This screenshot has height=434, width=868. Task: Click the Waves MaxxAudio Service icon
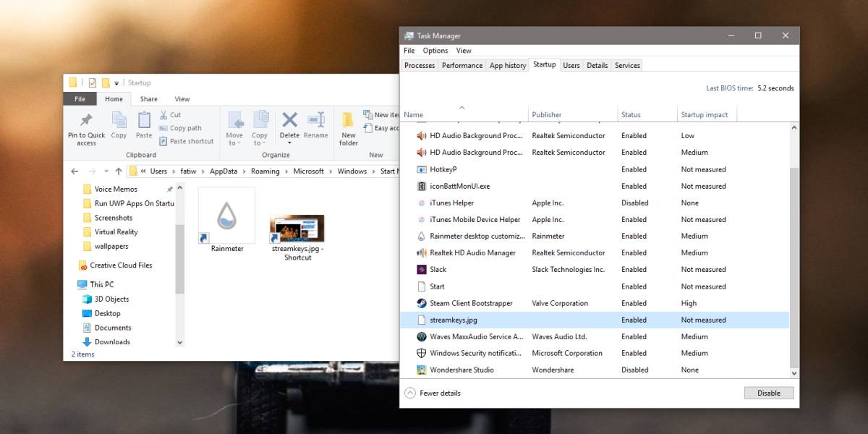422,336
